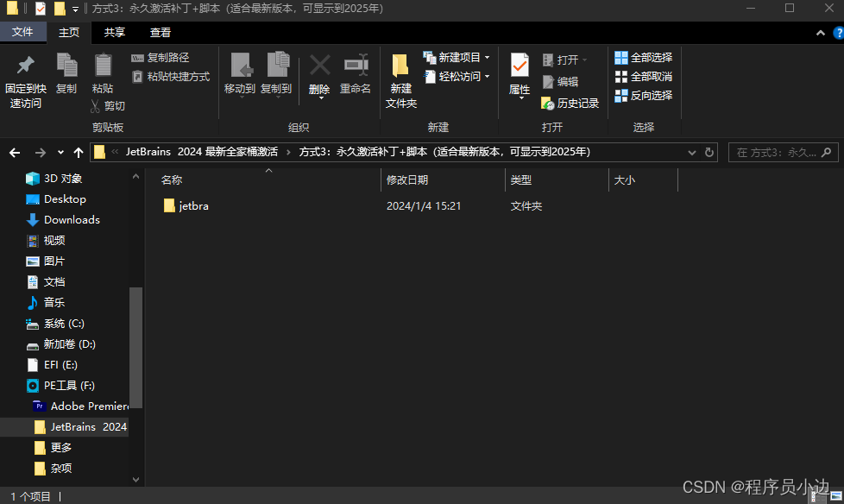Open EFI (E:) drive

[x=53, y=364]
